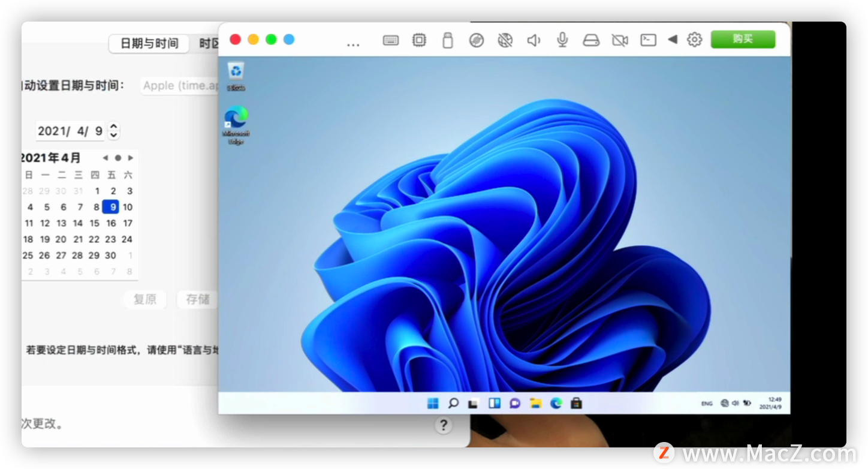Go to previous month in the calendar
This screenshot has height=469, width=868.
click(105, 158)
